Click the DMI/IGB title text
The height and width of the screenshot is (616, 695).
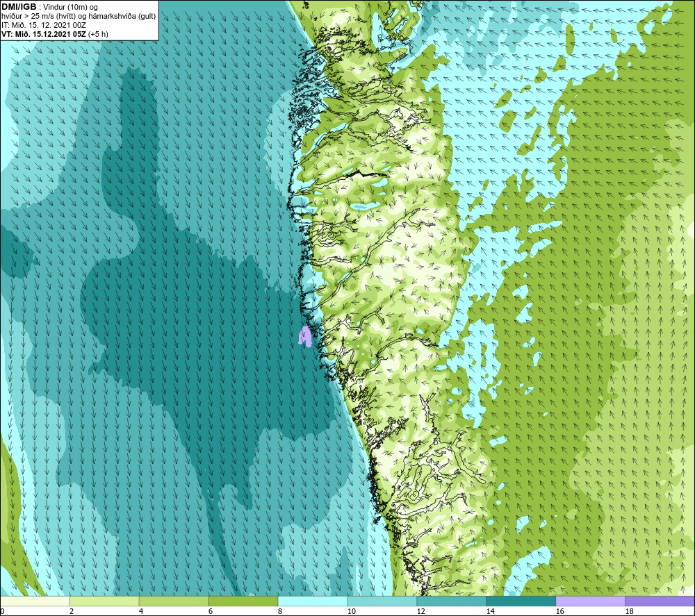point(19,7)
